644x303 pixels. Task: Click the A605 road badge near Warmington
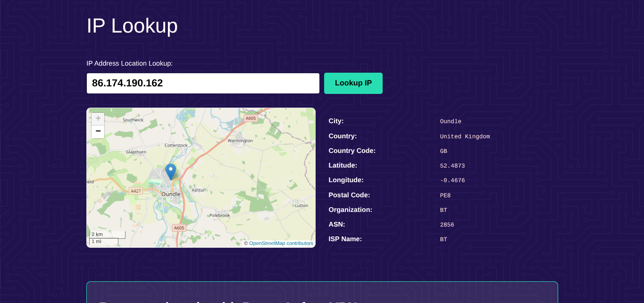pos(251,118)
